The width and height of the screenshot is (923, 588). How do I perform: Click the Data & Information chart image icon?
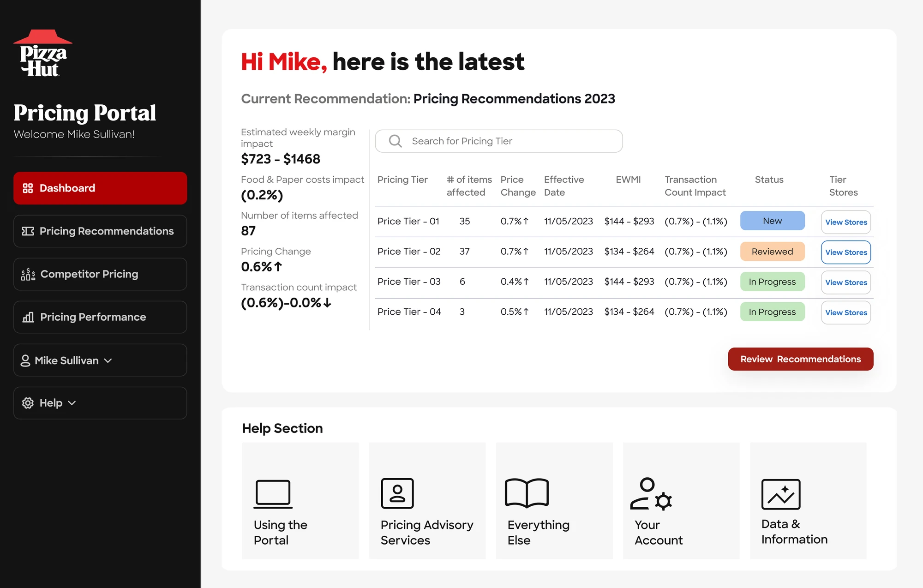[781, 494]
